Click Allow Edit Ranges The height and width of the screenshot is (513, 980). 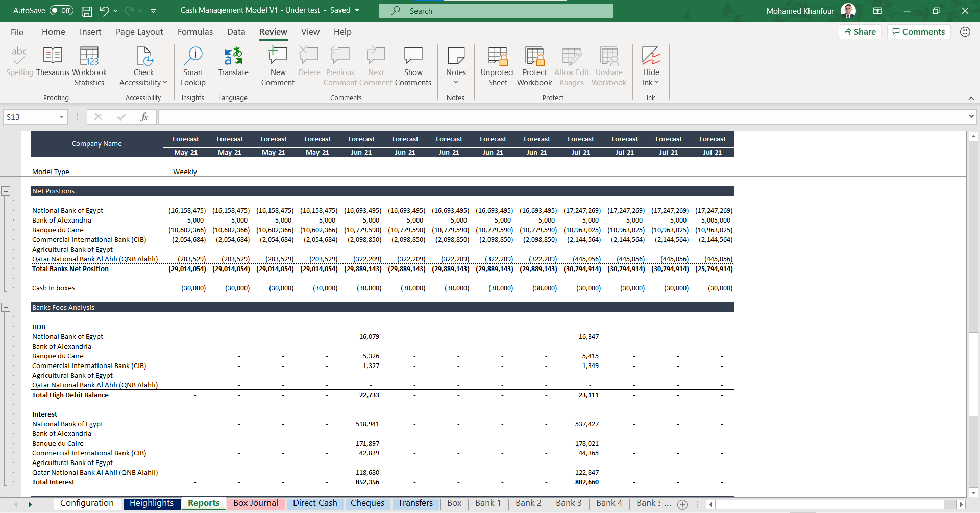tap(572, 66)
